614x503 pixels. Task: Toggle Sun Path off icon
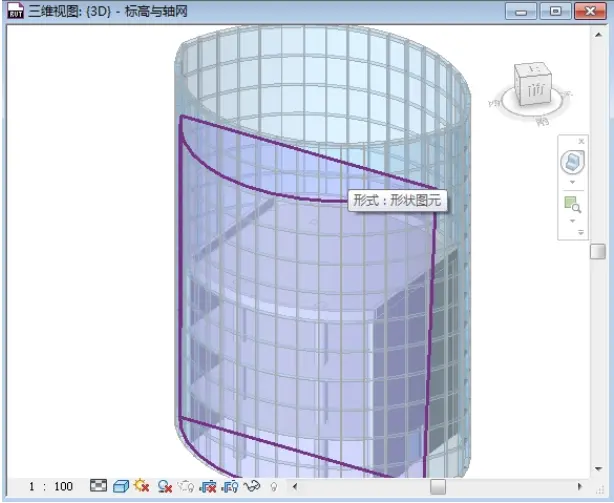[x=141, y=486]
